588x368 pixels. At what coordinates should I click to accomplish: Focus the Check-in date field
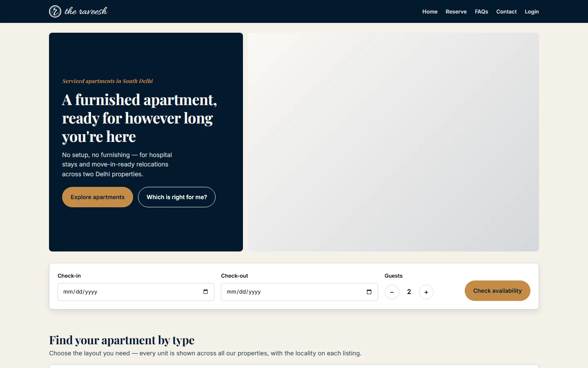coord(136,292)
